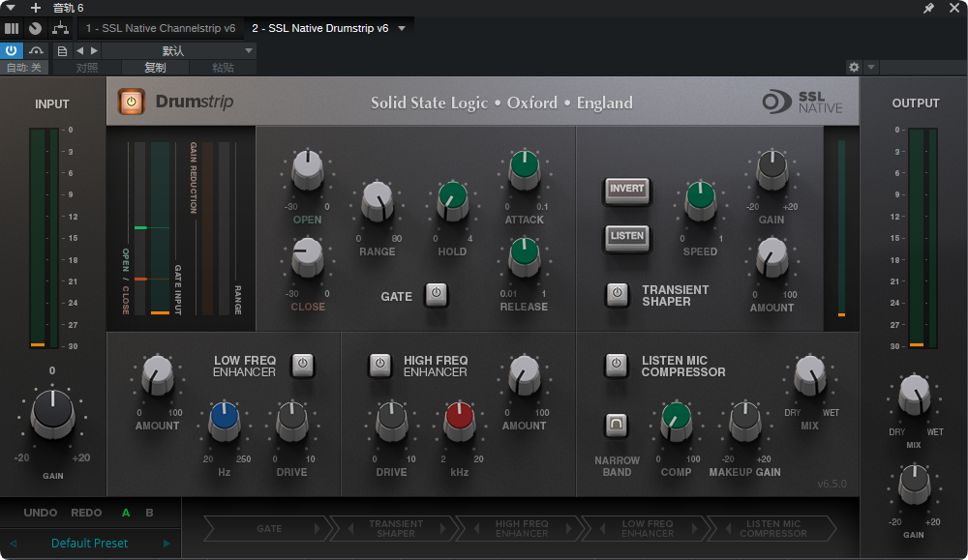Open the track dropdown triangle at top-left
968x560 pixels.
coord(11,8)
